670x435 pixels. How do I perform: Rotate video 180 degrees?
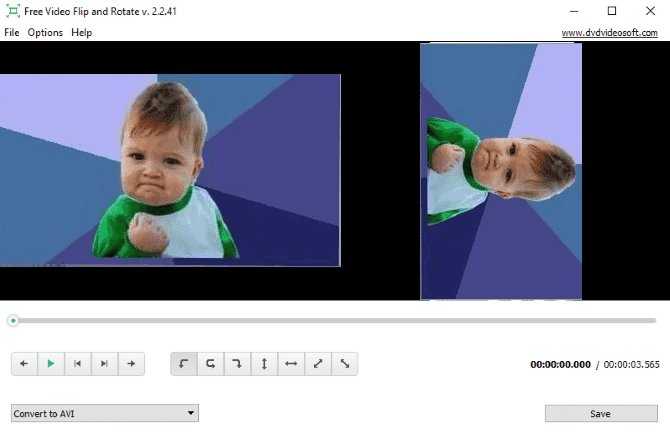[211, 364]
